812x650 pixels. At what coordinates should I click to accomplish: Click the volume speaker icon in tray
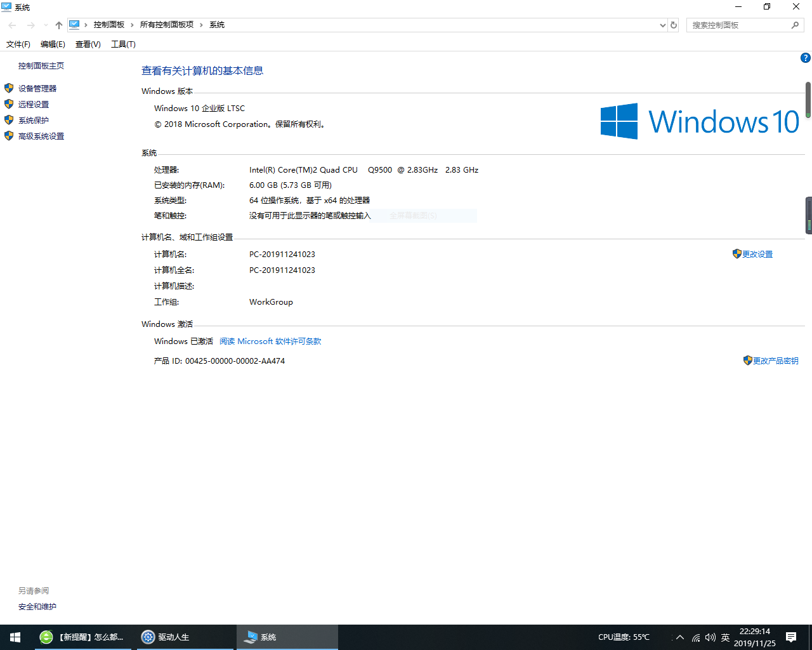pyautogui.click(x=710, y=637)
